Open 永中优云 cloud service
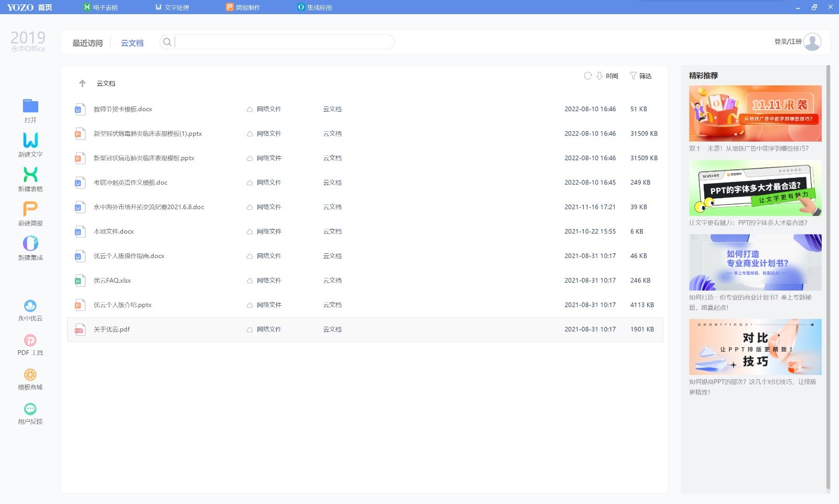The image size is (839, 504). point(30,306)
